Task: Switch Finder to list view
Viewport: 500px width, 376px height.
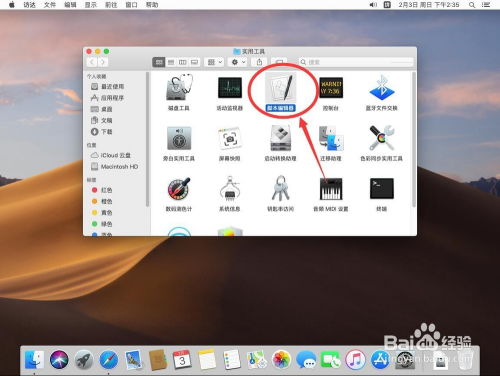Action: (171, 62)
